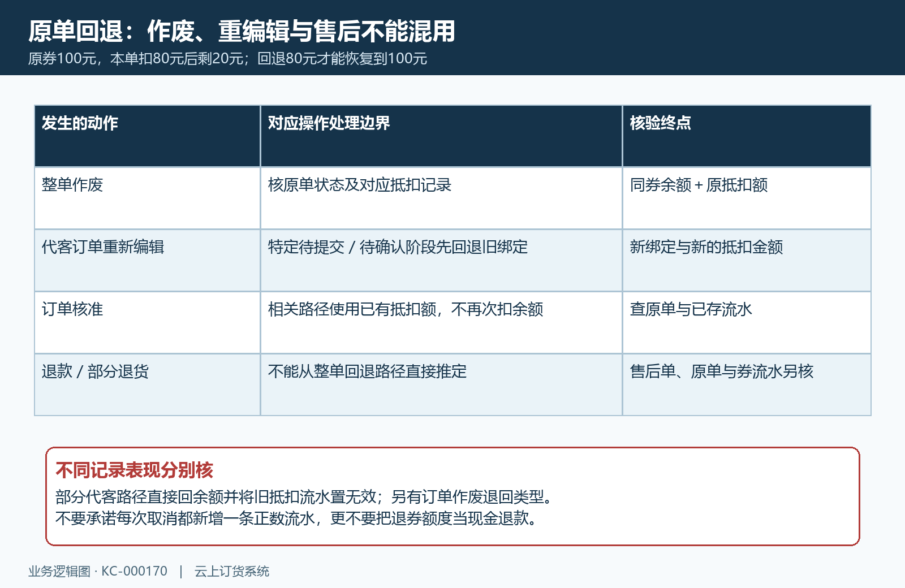Viewport: 905px width, 588px height.
Task: Select the cell 退款 / 部分退货
Action: click(147, 384)
